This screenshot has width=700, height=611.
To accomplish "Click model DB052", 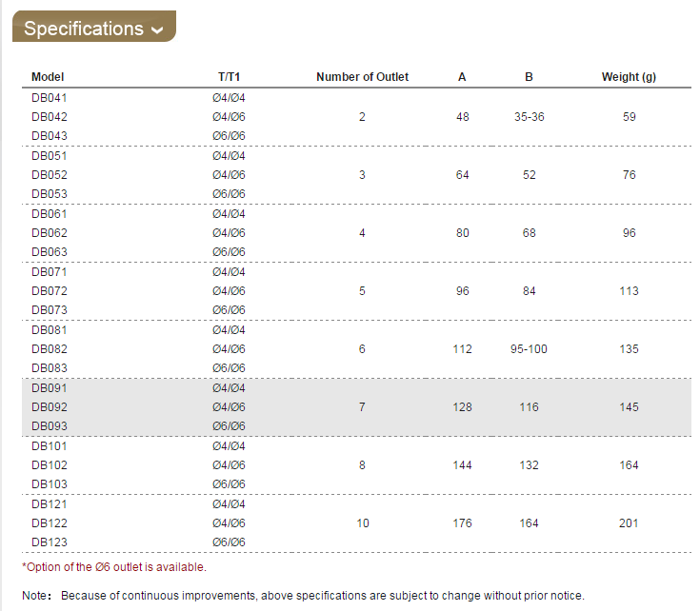I will click(50, 175).
